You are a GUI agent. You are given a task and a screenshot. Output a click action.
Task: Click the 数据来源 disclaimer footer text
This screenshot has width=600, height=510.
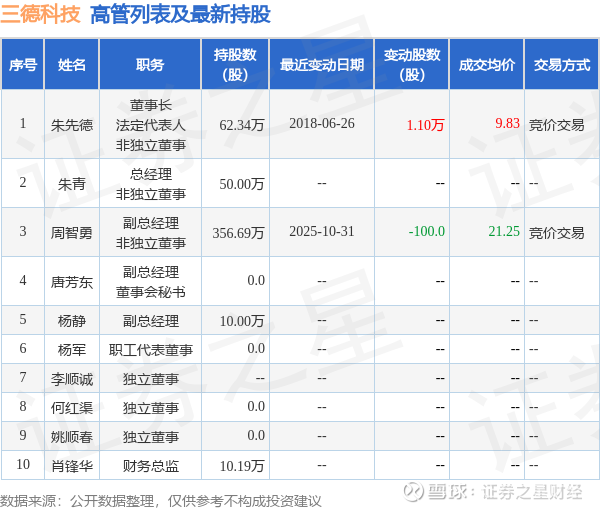161,501
